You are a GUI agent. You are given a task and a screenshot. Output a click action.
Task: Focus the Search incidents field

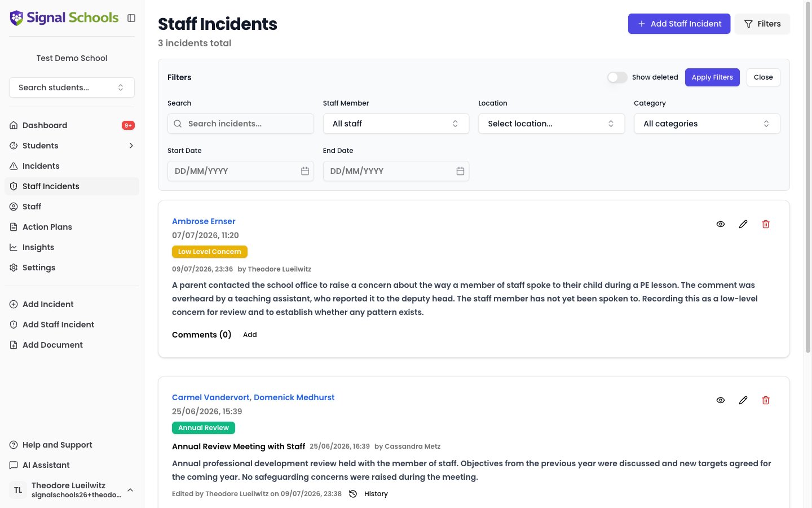click(241, 124)
